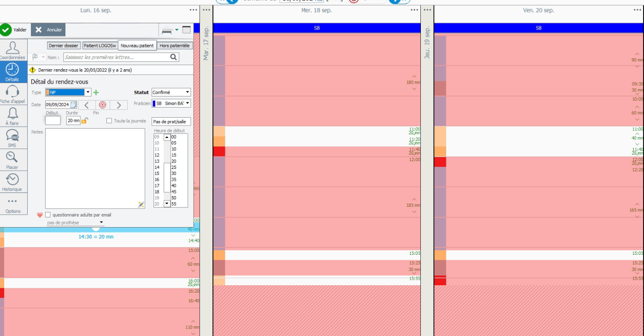This screenshot has width=644, height=336.
Task: Click the previous day arrow button
Action: [86, 105]
